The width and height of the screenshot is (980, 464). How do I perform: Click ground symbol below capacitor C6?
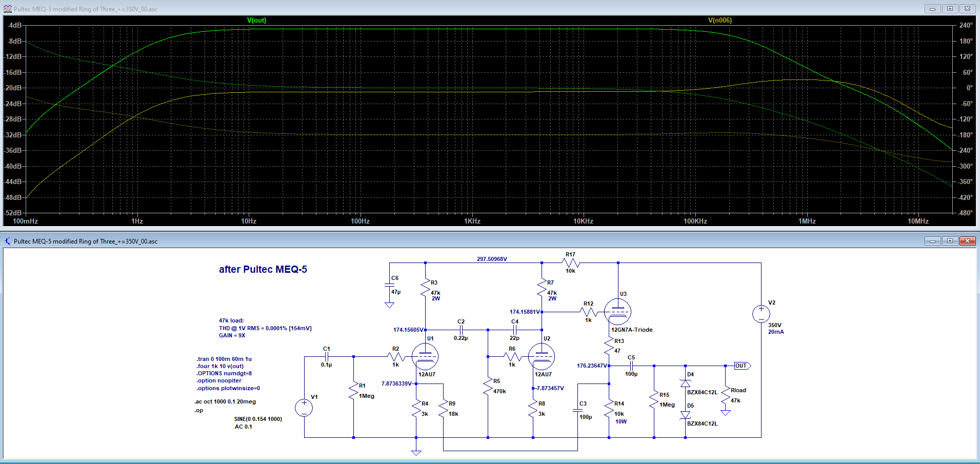click(x=389, y=305)
